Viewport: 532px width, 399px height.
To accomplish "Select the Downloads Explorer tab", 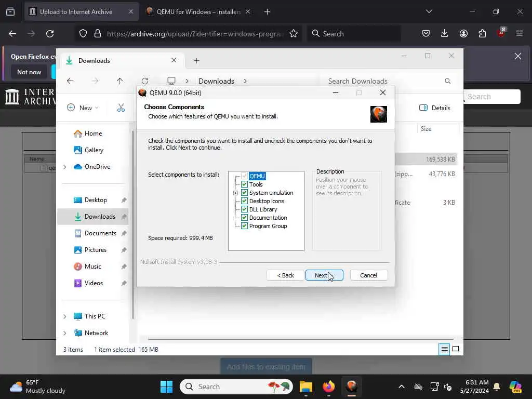I will pyautogui.click(x=122, y=61).
